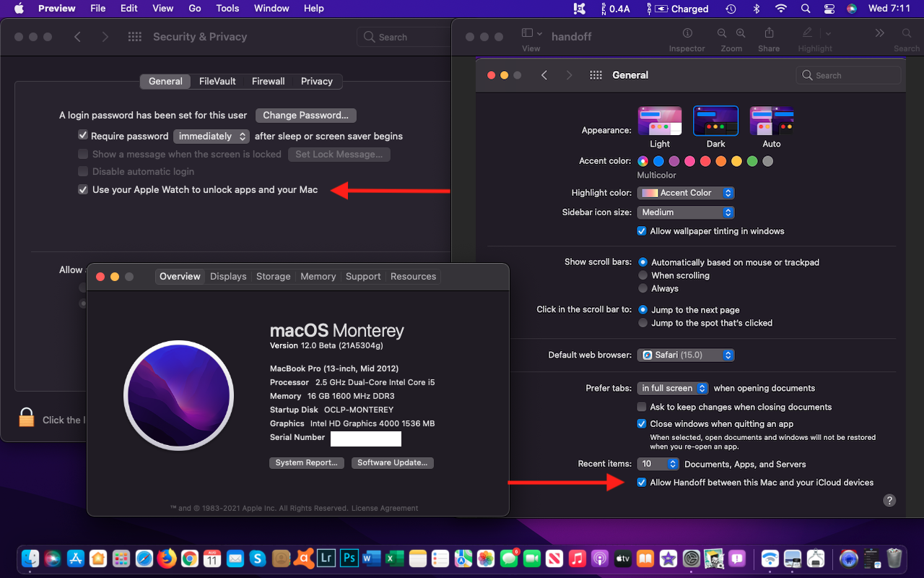Open Storage tab in About This Mac
The image size is (924, 578).
[x=274, y=277]
